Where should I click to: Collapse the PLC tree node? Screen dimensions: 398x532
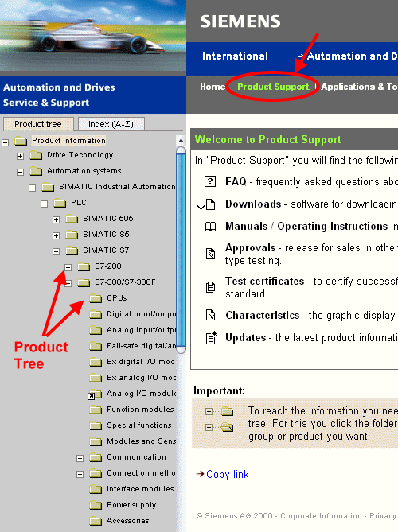click(x=44, y=204)
